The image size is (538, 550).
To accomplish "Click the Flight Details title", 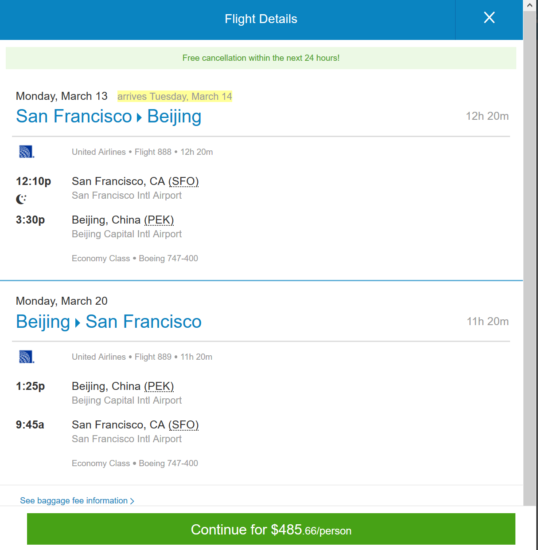I will pyautogui.click(x=261, y=19).
